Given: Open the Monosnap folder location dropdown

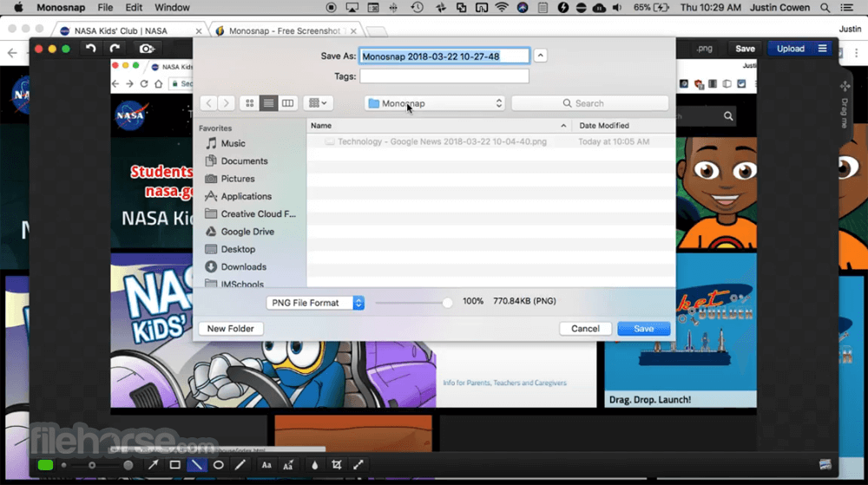Looking at the screenshot, I should 435,103.
